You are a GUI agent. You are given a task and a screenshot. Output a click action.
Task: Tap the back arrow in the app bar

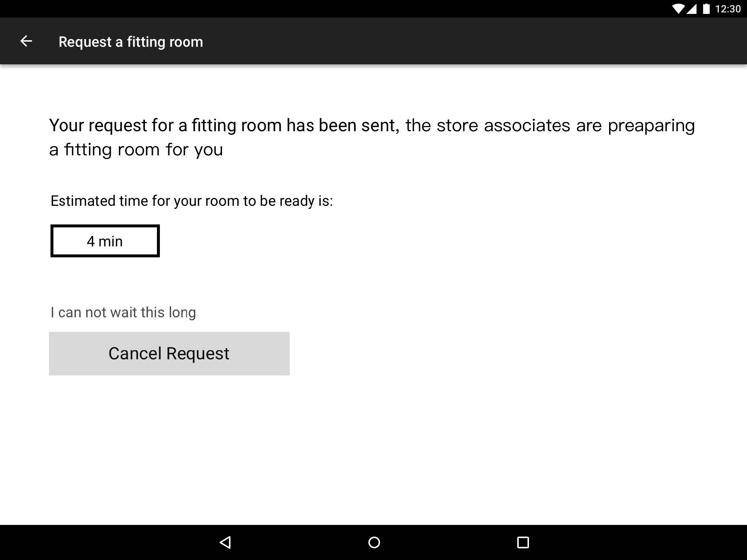26,41
